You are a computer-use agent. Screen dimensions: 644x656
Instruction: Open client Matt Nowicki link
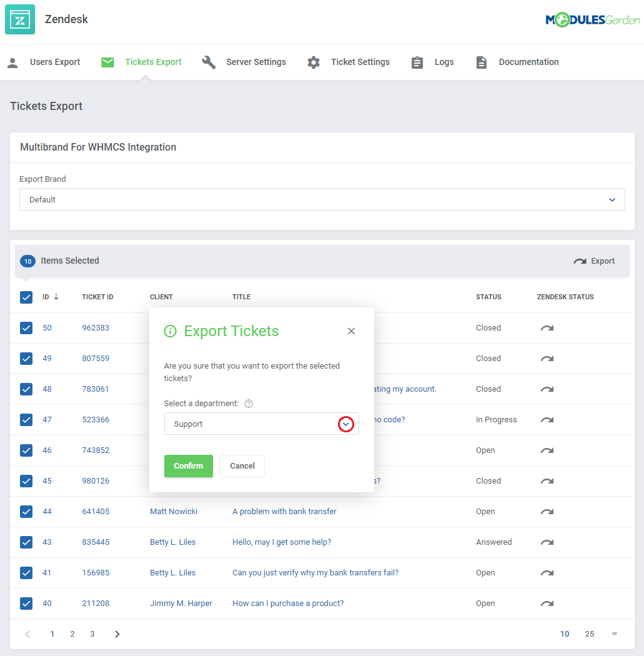tap(174, 511)
